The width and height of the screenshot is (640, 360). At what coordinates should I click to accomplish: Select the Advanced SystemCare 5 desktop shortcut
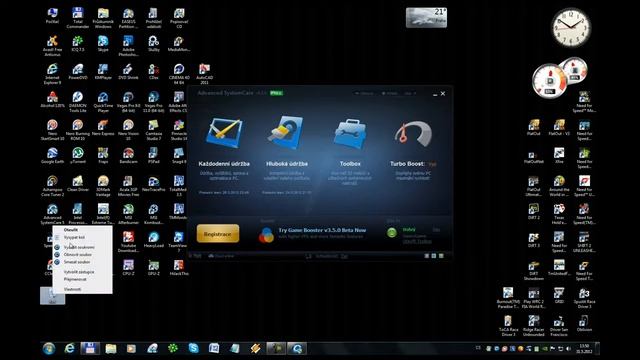point(52,214)
